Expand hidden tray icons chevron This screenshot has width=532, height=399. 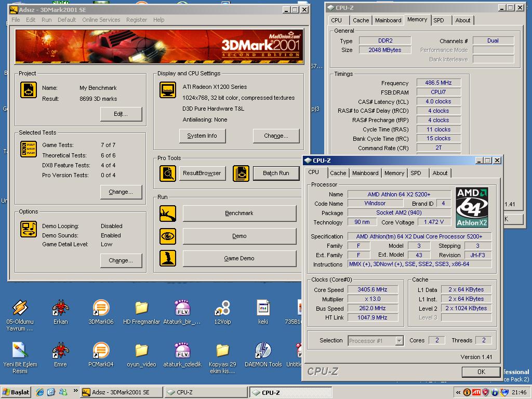(x=458, y=392)
